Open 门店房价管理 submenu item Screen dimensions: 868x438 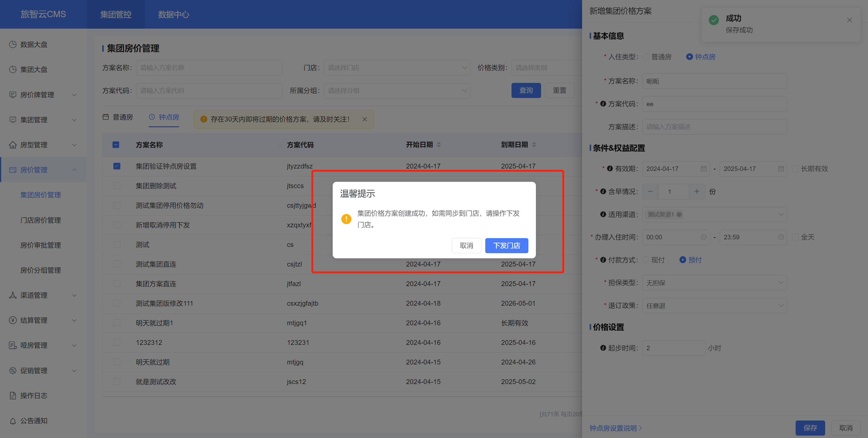[40, 220]
